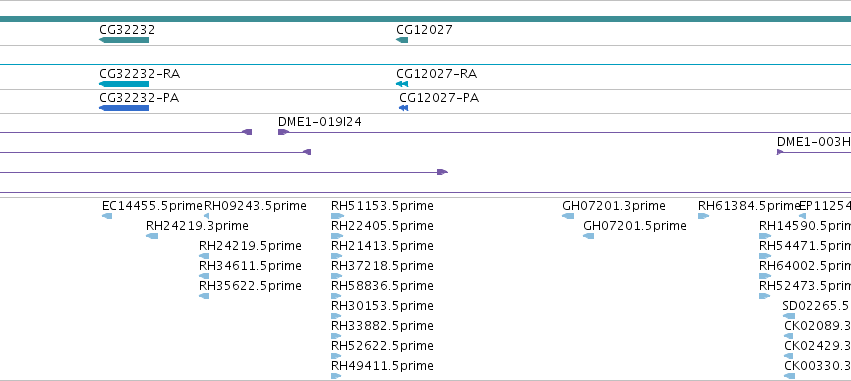Select the RH37218.5prime EST glyph
Image resolution: width=851 pixels, height=381 pixels.
(336, 276)
